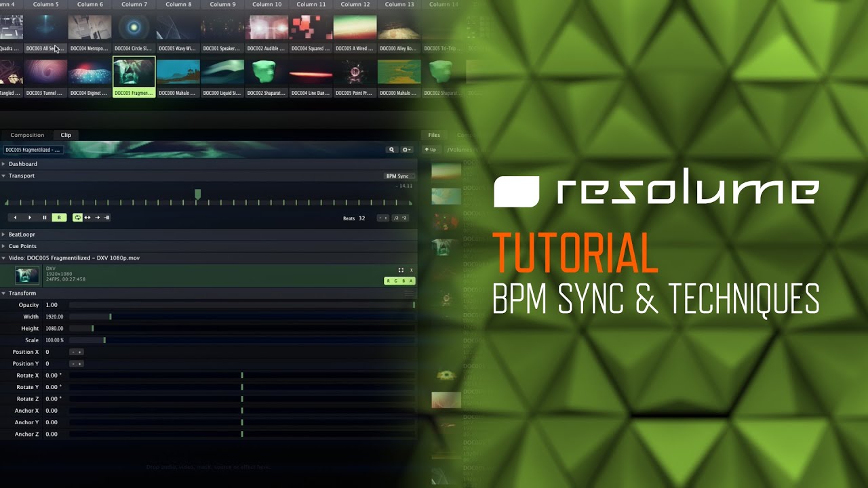The height and width of the screenshot is (488, 868).
Task: Switch to the Composition tab
Action: click(x=27, y=135)
